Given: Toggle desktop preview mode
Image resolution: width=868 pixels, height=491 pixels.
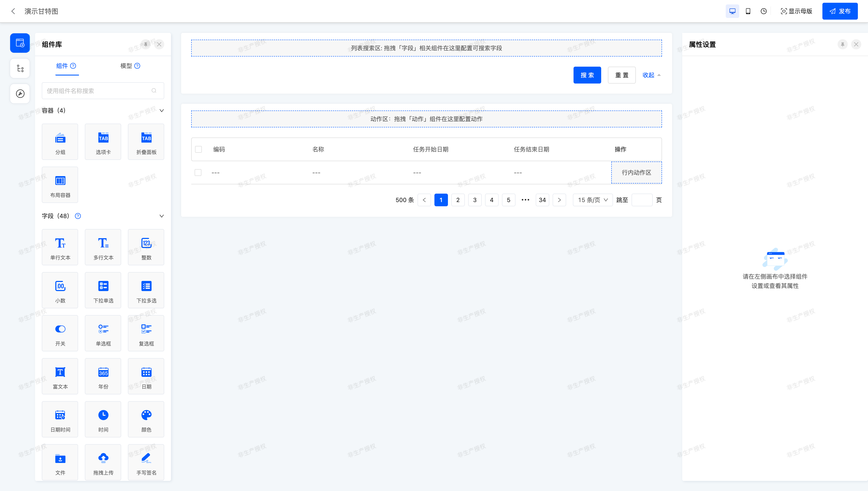Looking at the screenshot, I should coord(732,11).
